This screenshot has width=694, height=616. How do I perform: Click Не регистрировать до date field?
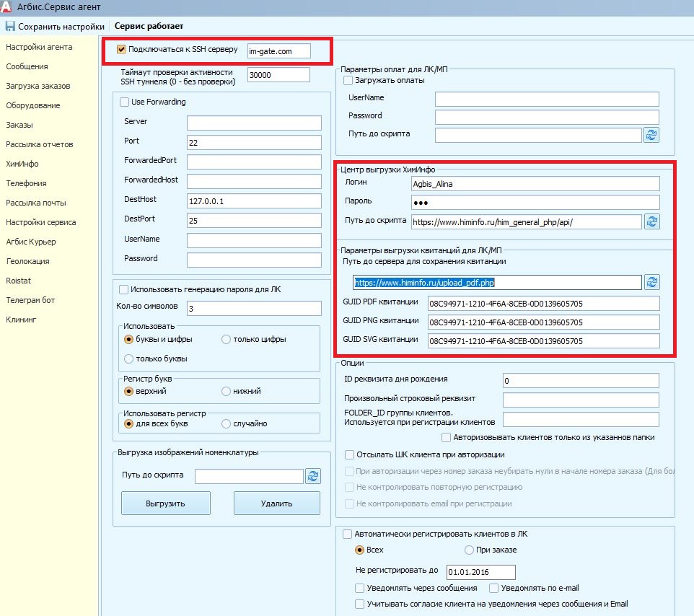[x=481, y=572]
